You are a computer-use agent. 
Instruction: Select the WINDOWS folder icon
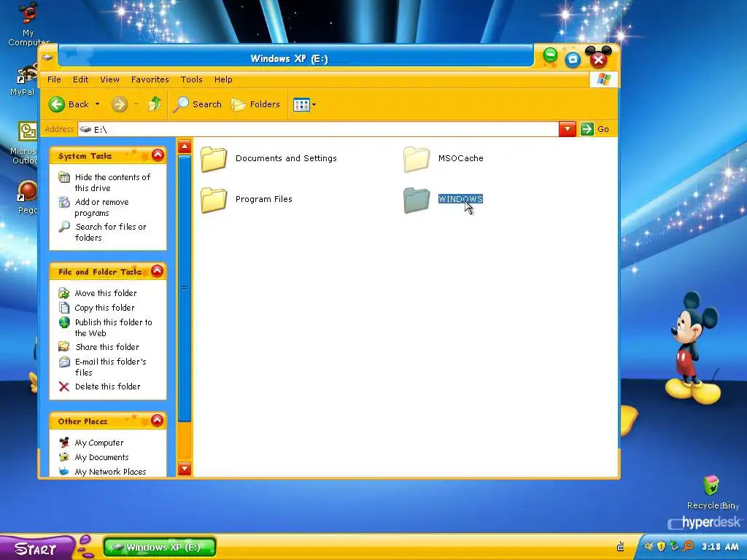(x=417, y=200)
